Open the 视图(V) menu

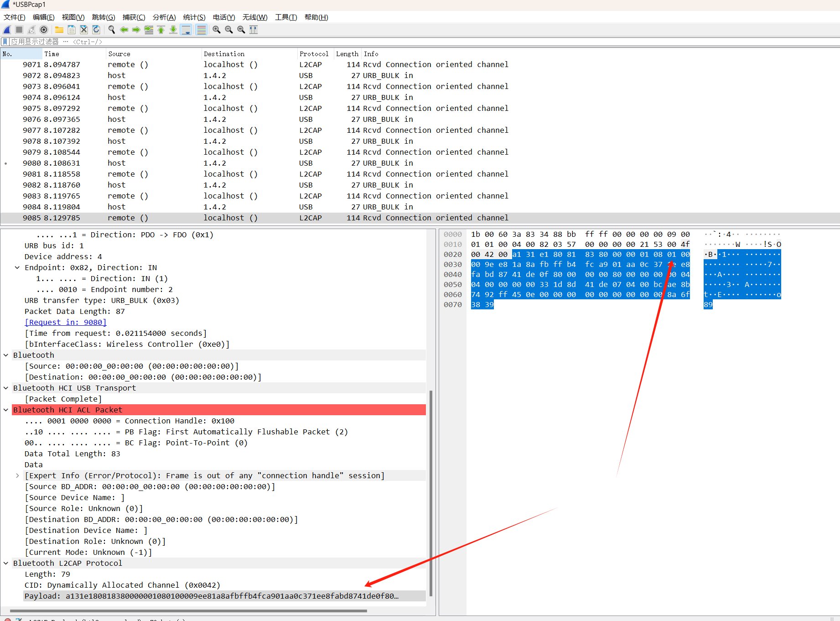point(73,17)
